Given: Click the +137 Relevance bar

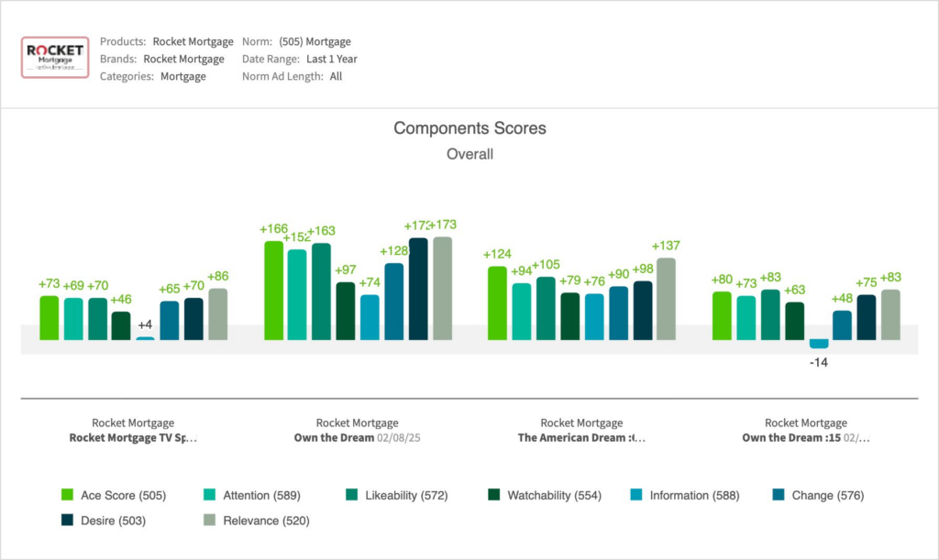Looking at the screenshot, I should click(x=667, y=299).
